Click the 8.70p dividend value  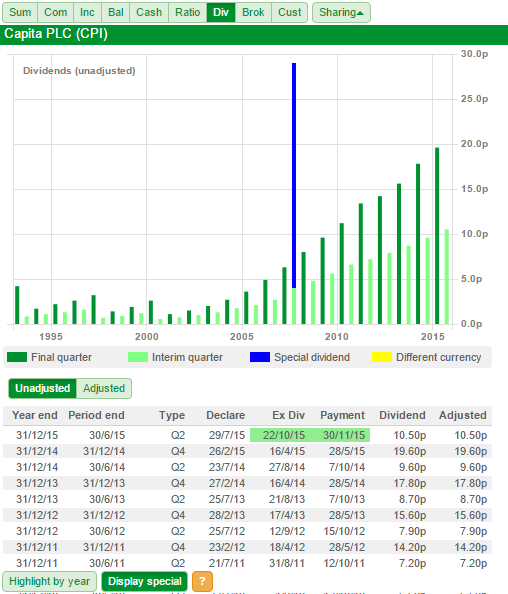[x=413, y=499]
